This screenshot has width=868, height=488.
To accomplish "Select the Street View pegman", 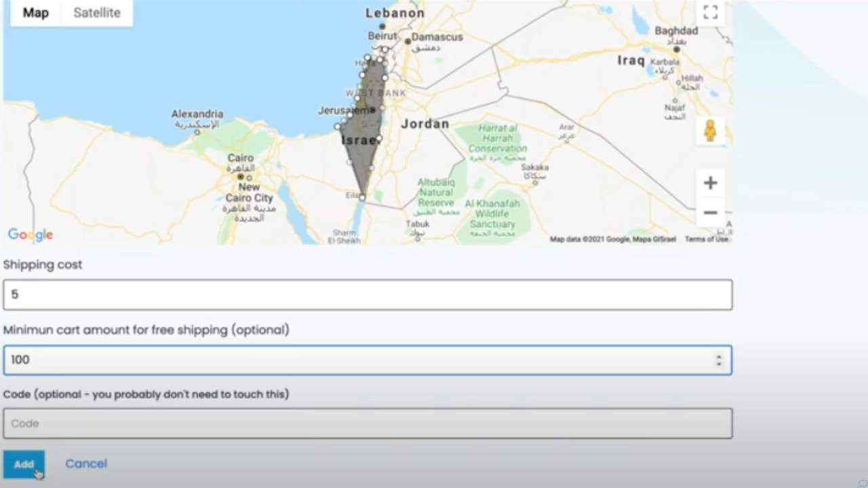I will (x=710, y=130).
